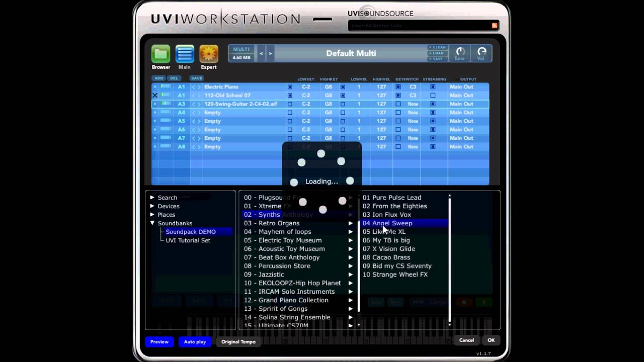The height and width of the screenshot is (362, 644).
Task: Select previous preset arrow for 120-Swing-Guitar row
Action: [x=193, y=104]
